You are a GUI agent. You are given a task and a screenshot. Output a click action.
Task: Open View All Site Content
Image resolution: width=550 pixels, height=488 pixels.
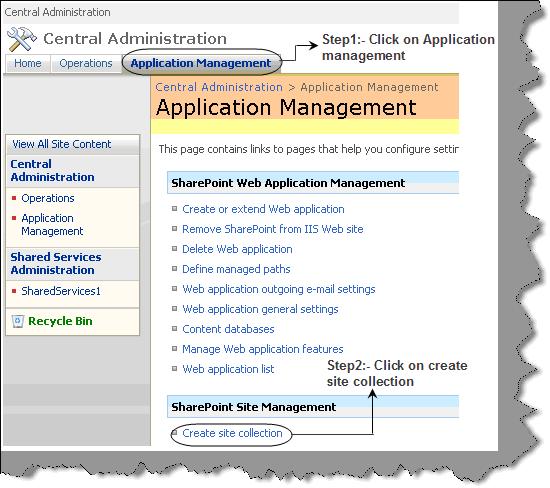click(x=62, y=144)
